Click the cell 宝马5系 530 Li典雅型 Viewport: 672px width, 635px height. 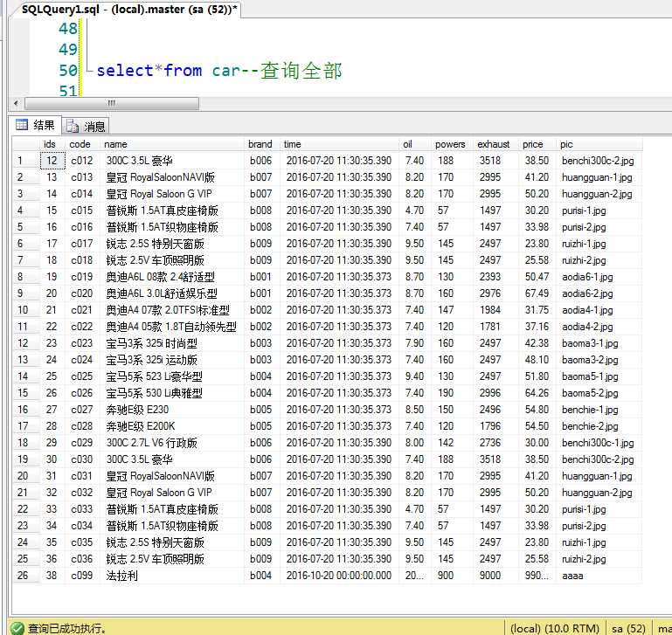[x=172, y=393]
